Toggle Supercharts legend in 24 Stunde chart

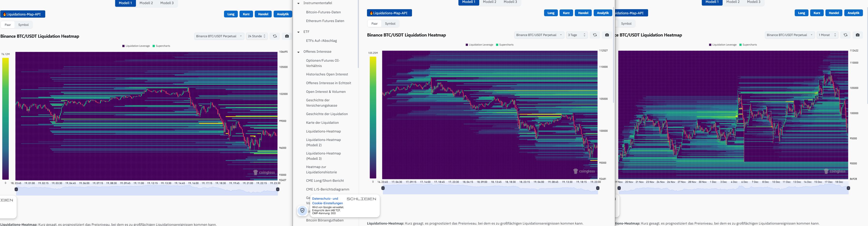[x=161, y=46]
